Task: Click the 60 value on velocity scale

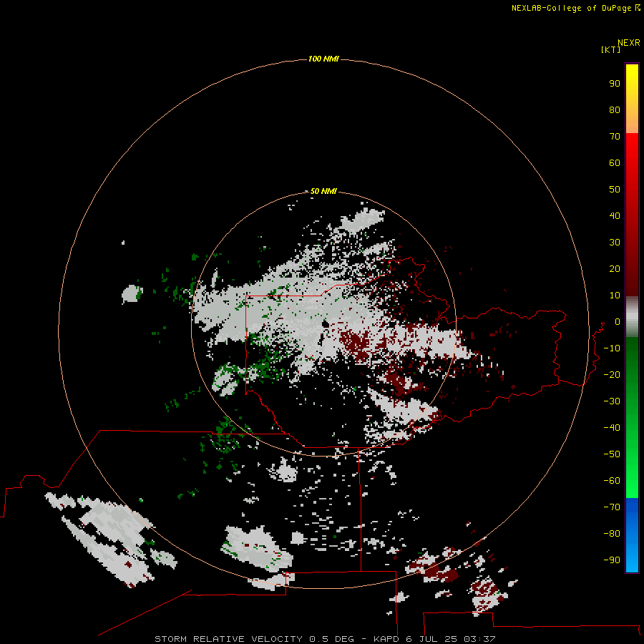Action: pyautogui.click(x=615, y=163)
